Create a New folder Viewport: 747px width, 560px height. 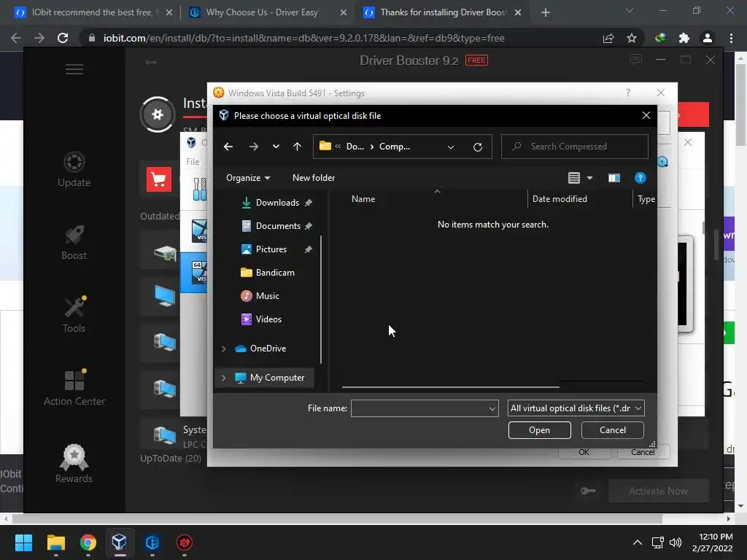tap(314, 178)
